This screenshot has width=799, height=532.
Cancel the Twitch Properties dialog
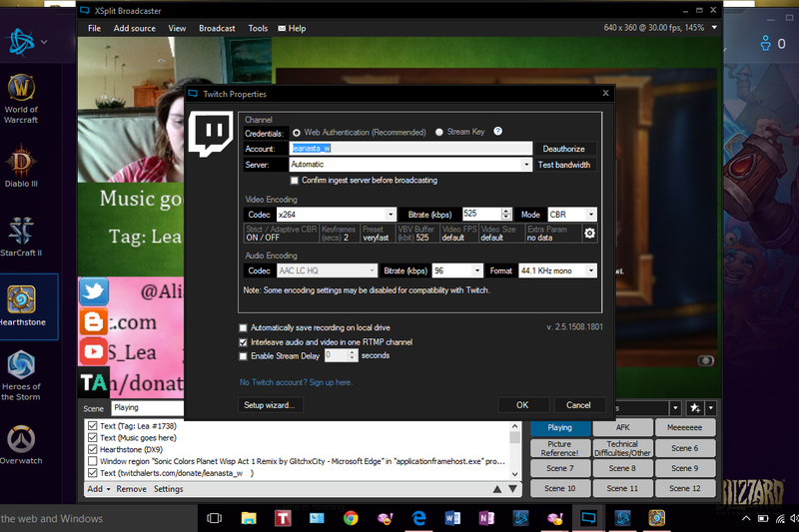(578, 405)
